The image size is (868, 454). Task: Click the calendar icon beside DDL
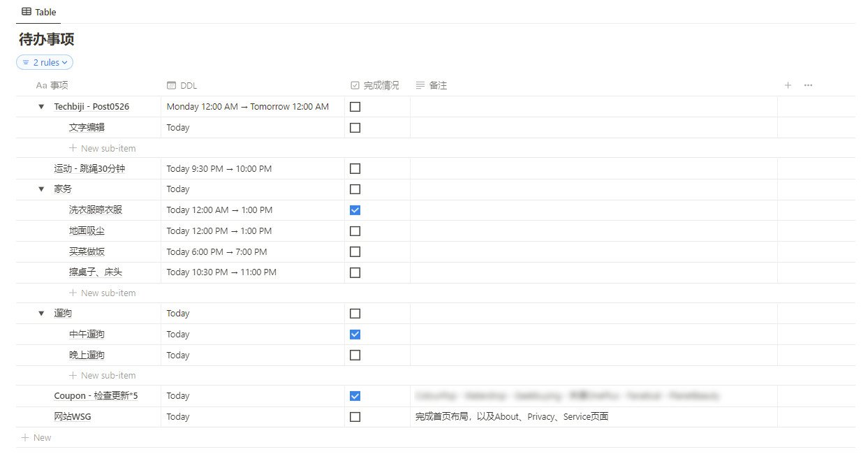click(x=171, y=85)
